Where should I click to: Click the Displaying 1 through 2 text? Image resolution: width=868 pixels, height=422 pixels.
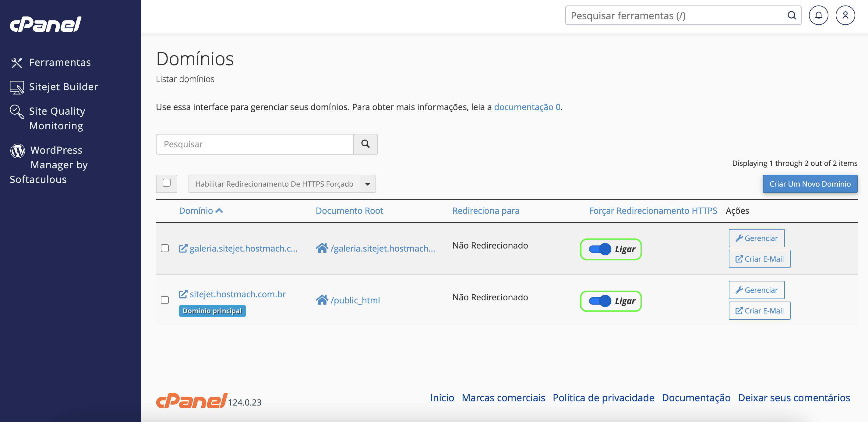pyautogui.click(x=795, y=163)
